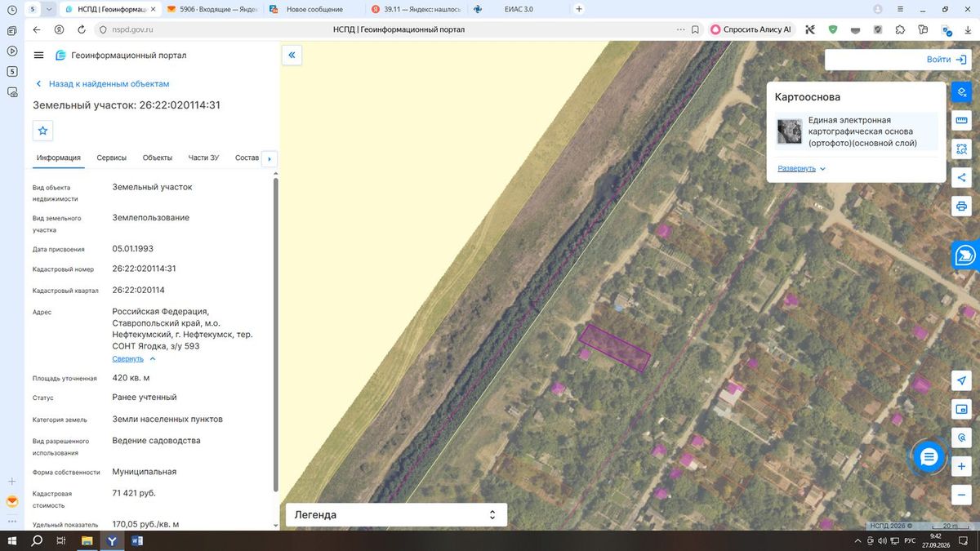Select the orthophoto basemap thumbnail

[790, 131]
